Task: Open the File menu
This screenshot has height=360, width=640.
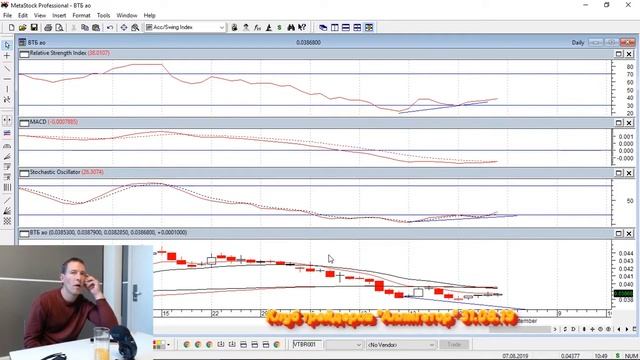Action: (x=7, y=15)
